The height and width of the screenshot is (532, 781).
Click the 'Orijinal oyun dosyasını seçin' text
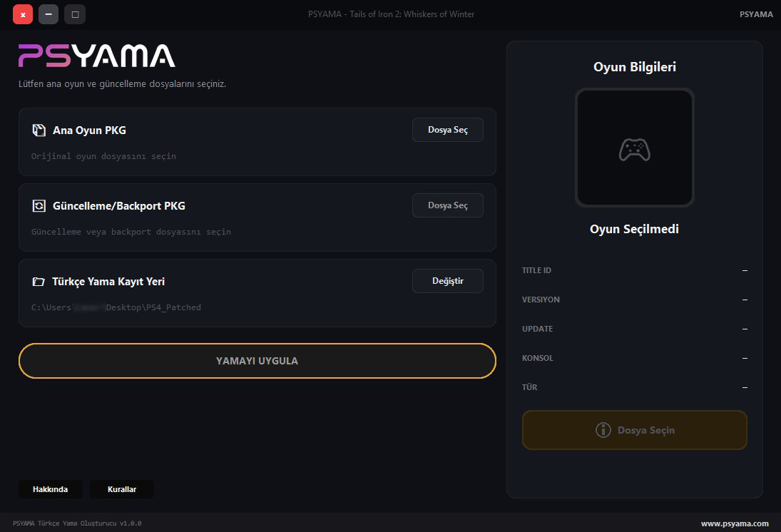click(103, 156)
